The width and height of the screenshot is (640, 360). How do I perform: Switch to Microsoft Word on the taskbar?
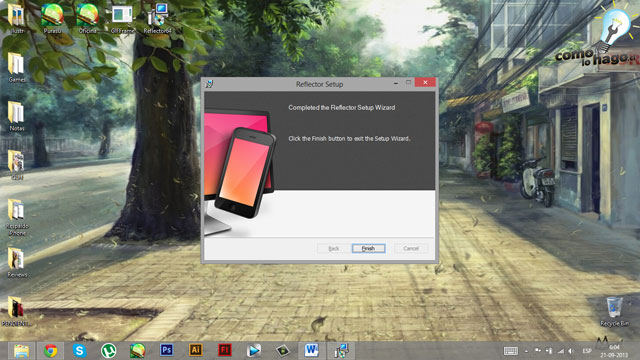pyautogui.click(x=311, y=350)
